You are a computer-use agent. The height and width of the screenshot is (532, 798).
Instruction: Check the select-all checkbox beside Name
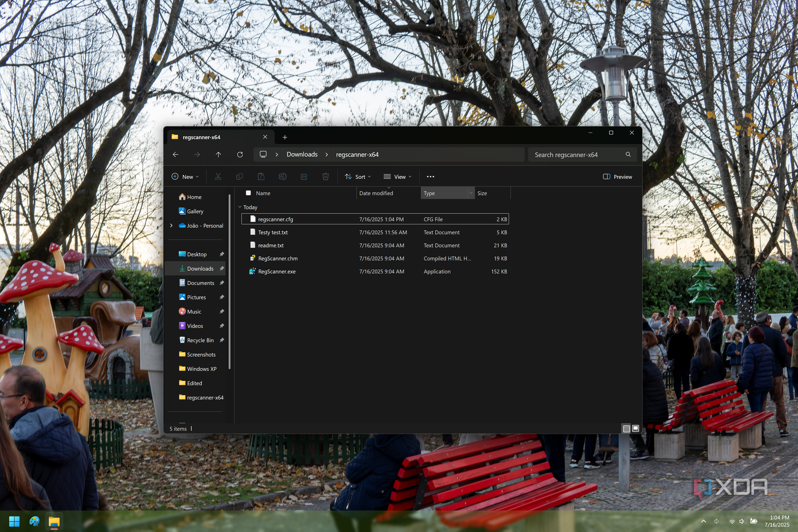tap(248, 192)
